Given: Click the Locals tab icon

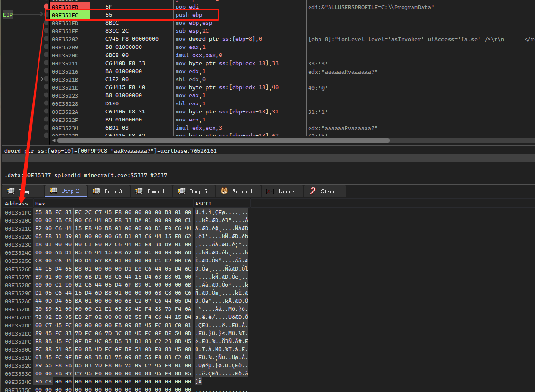Looking at the screenshot, I should click(270, 191).
